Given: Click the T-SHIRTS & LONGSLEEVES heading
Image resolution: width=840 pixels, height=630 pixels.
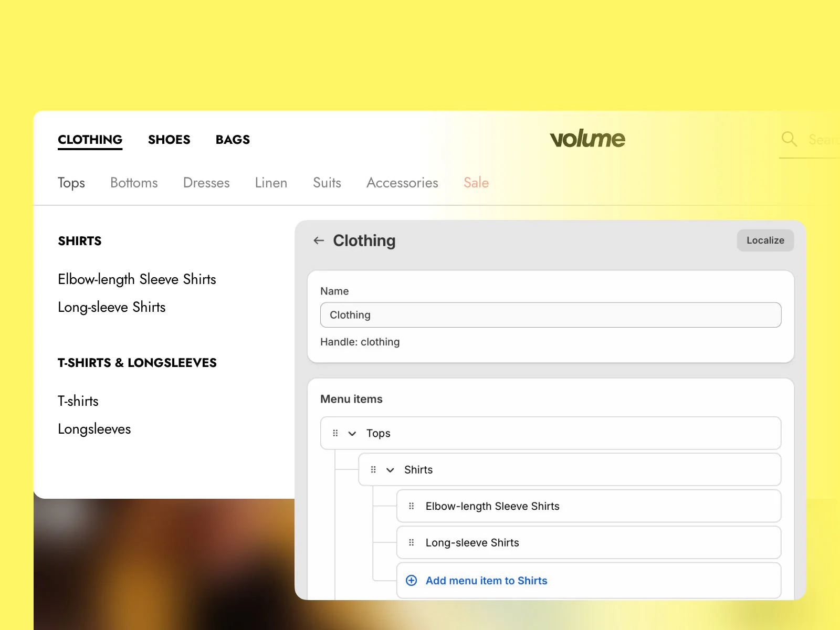Looking at the screenshot, I should [x=137, y=363].
